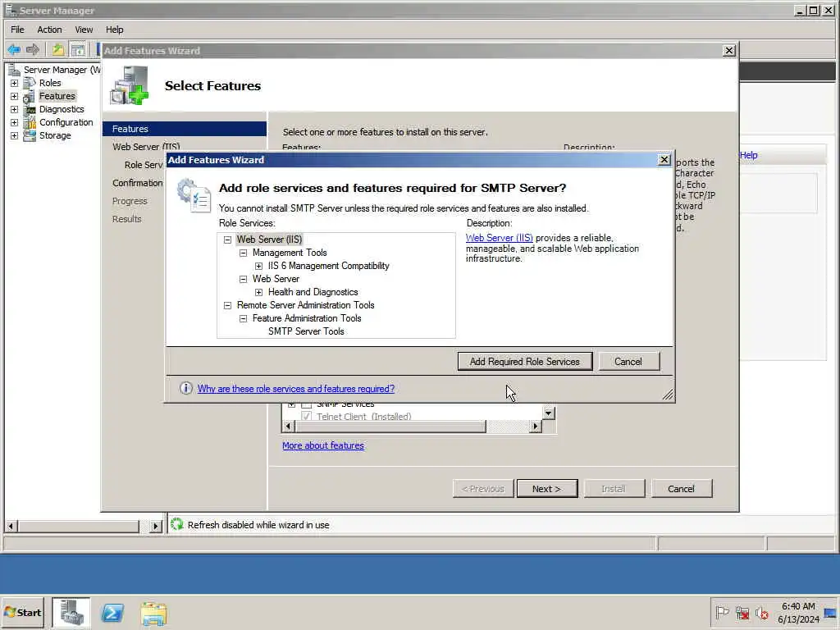Collapse the Web Server (IIS) node
Screen dimensions: 840x630
[x=228, y=240]
